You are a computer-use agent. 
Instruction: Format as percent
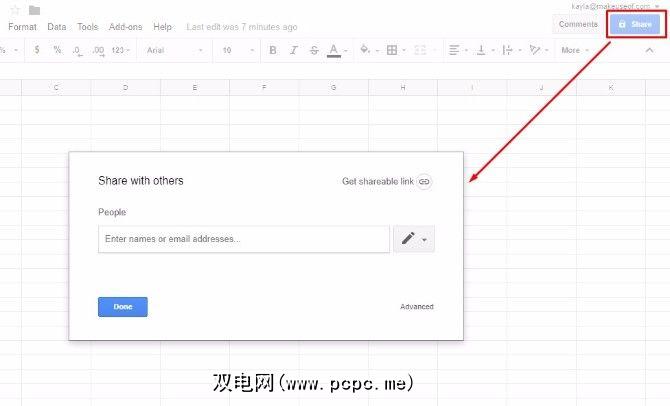57,50
